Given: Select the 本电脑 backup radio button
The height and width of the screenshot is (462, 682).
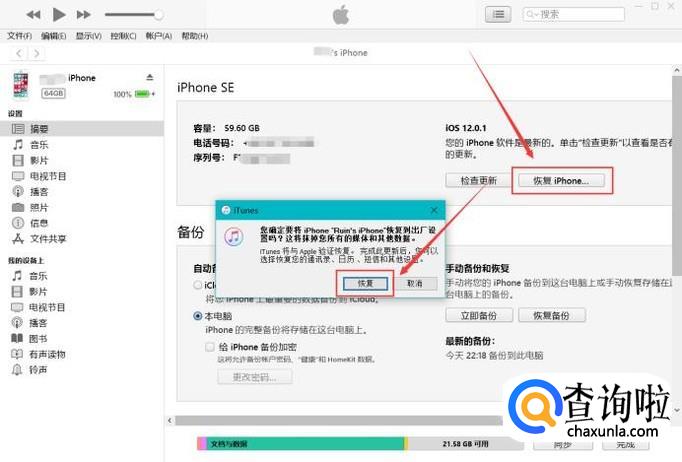Looking at the screenshot, I should (x=197, y=316).
